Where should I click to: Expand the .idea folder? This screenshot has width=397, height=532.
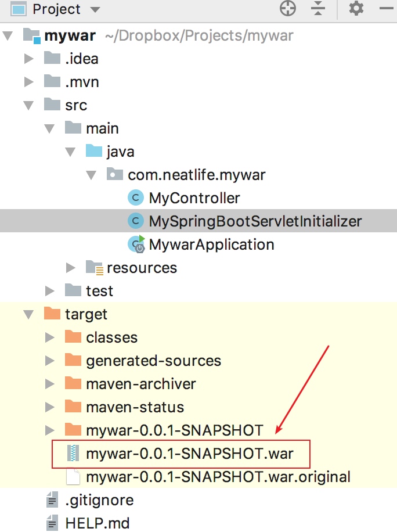[29, 58]
